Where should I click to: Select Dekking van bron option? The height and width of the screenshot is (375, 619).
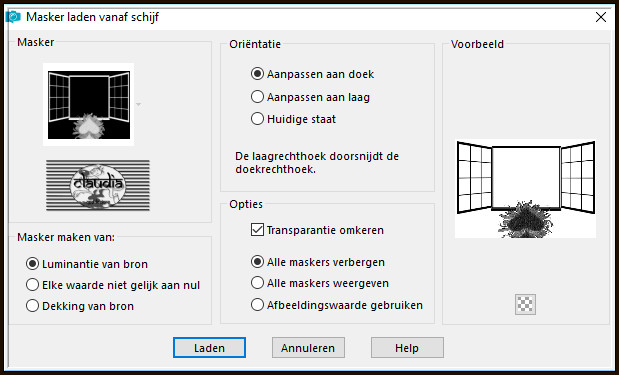point(80,306)
